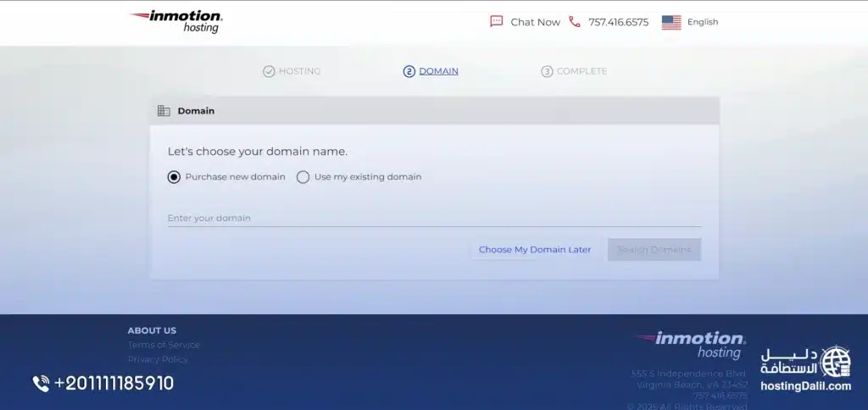
Task: Open the Privacy Policy footer link
Action: pyautogui.click(x=158, y=359)
